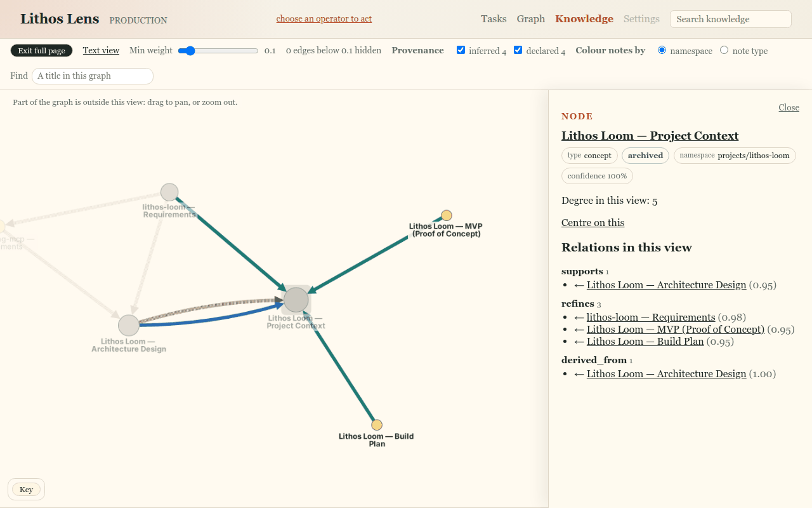This screenshot has width=812, height=508.
Task: Click the Centre on this link
Action: (x=593, y=223)
